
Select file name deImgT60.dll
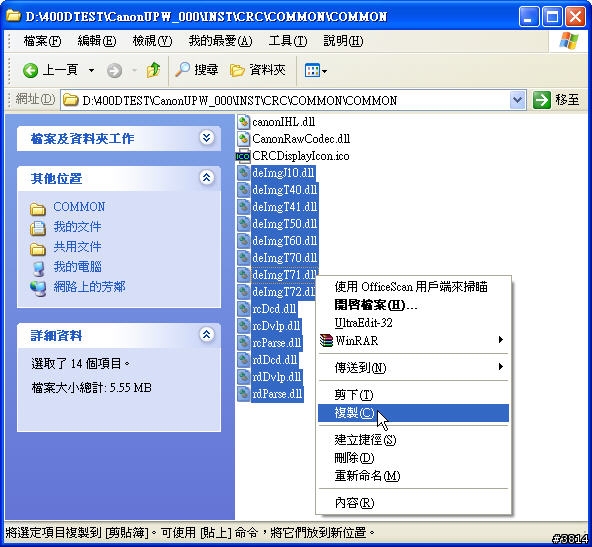pyautogui.click(x=285, y=241)
